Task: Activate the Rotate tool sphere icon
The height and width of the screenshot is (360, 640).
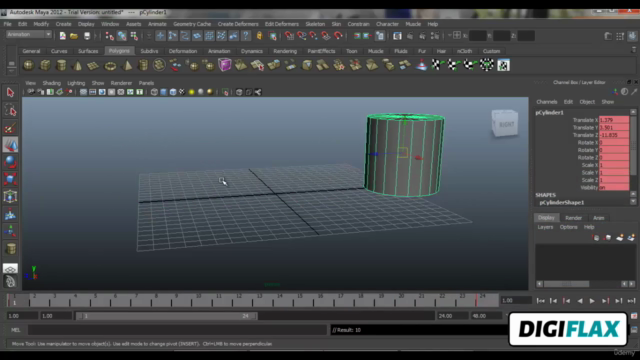Action: [10, 162]
